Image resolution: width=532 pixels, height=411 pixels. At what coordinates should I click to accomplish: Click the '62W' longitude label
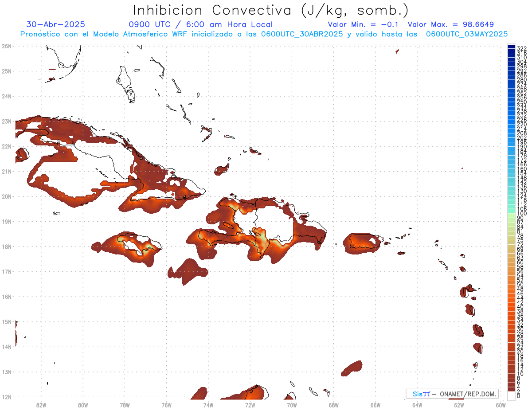(x=459, y=405)
